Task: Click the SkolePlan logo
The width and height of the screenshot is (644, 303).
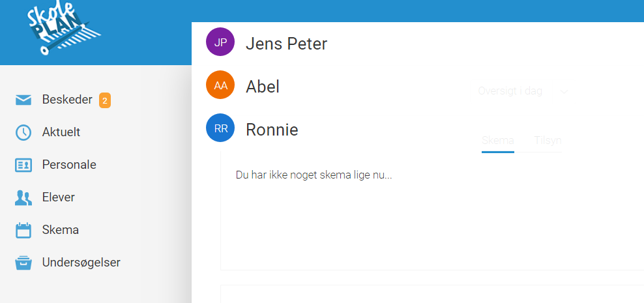Action: [x=65, y=29]
